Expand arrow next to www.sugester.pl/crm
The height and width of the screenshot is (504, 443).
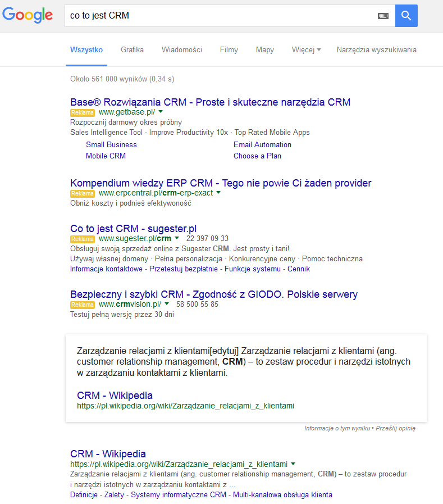[177, 238]
